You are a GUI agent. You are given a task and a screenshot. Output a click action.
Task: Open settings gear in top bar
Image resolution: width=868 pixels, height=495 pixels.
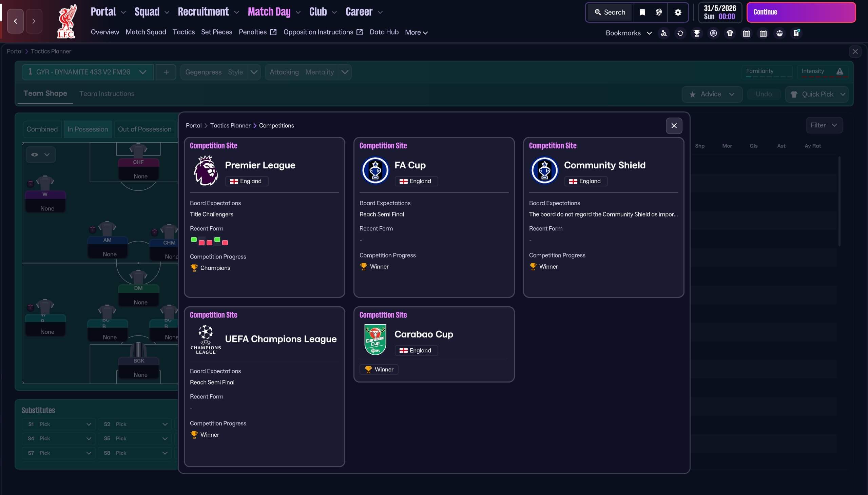678,12
